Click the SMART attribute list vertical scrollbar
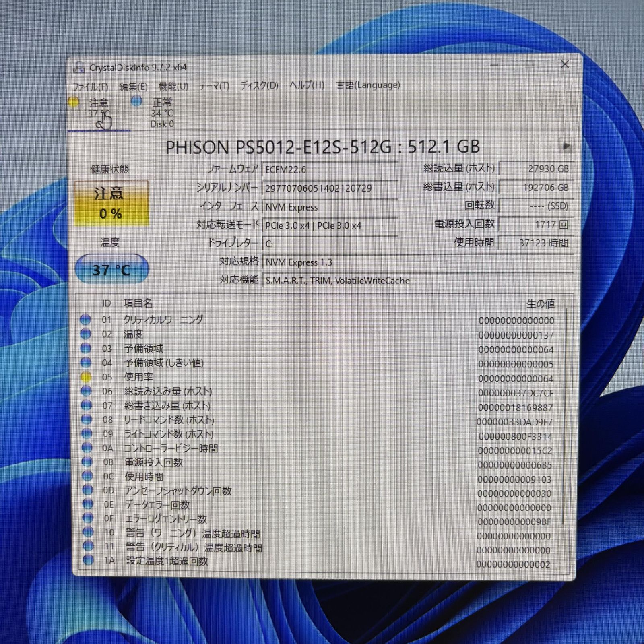 pyautogui.click(x=566, y=415)
